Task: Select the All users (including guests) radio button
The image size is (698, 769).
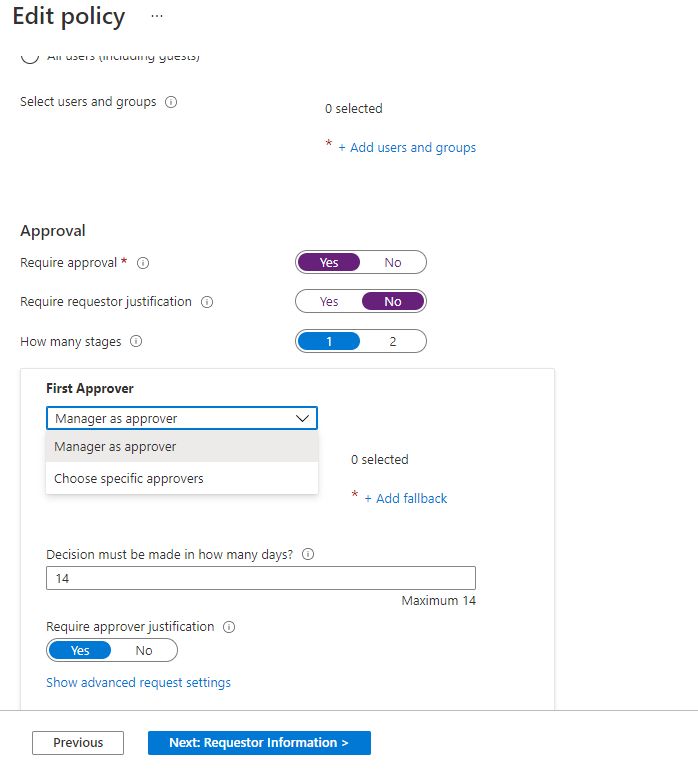Action: [30, 58]
